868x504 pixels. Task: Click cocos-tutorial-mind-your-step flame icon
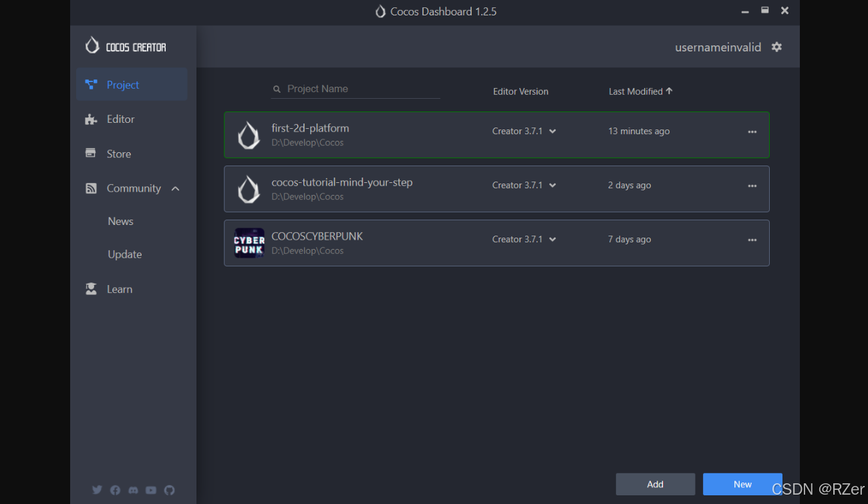click(249, 189)
